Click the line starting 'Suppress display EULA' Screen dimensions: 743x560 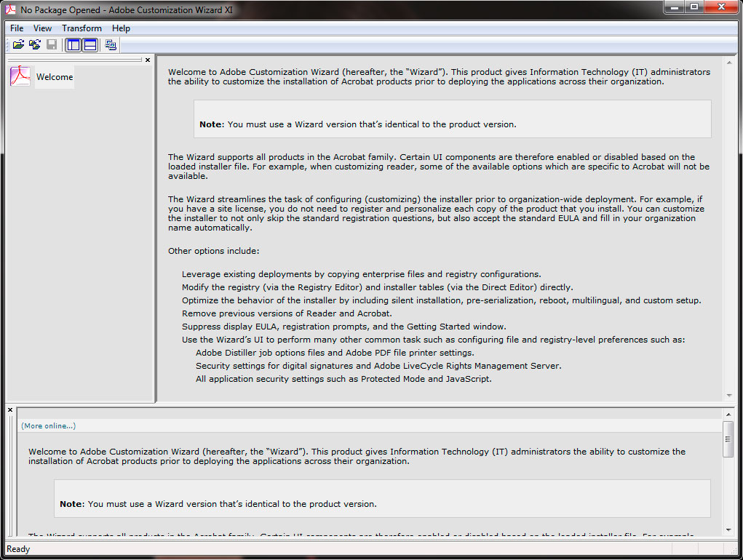[x=344, y=327]
